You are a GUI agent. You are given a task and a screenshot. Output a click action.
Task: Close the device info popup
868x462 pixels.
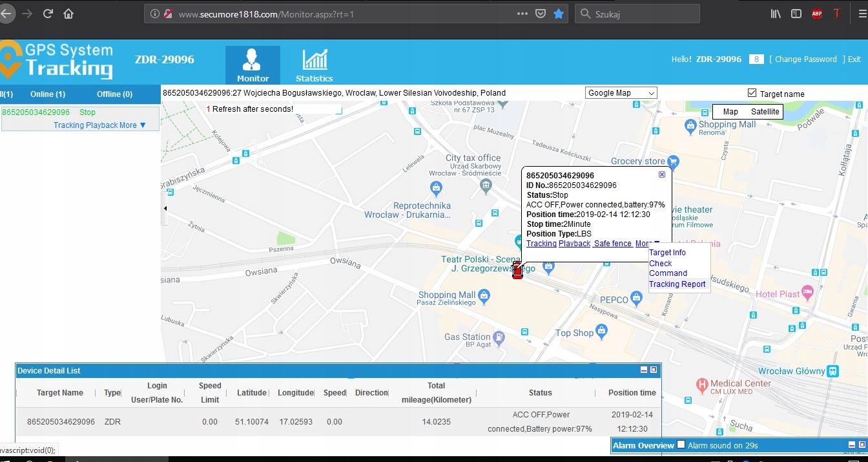(x=662, y=175)
